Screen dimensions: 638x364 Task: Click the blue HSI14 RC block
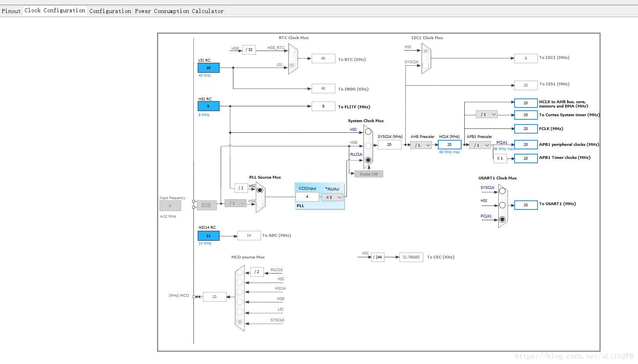tap(208, 236)
